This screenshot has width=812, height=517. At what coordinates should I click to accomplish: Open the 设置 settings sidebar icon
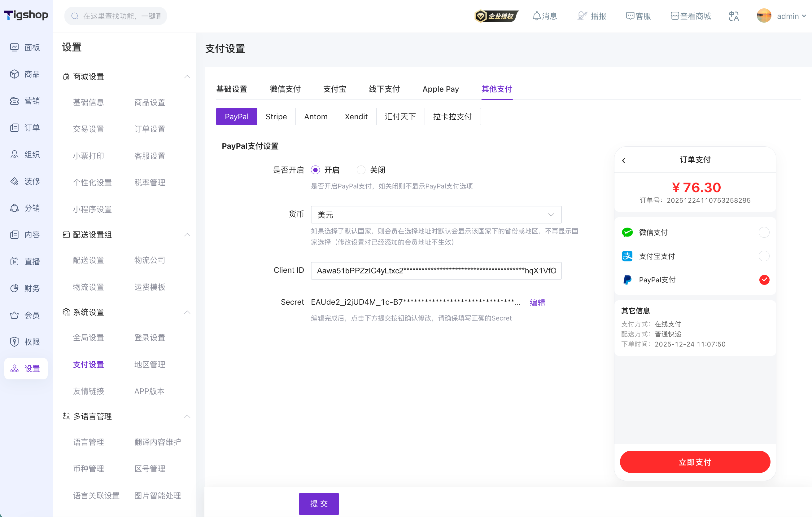pos(14,369)
